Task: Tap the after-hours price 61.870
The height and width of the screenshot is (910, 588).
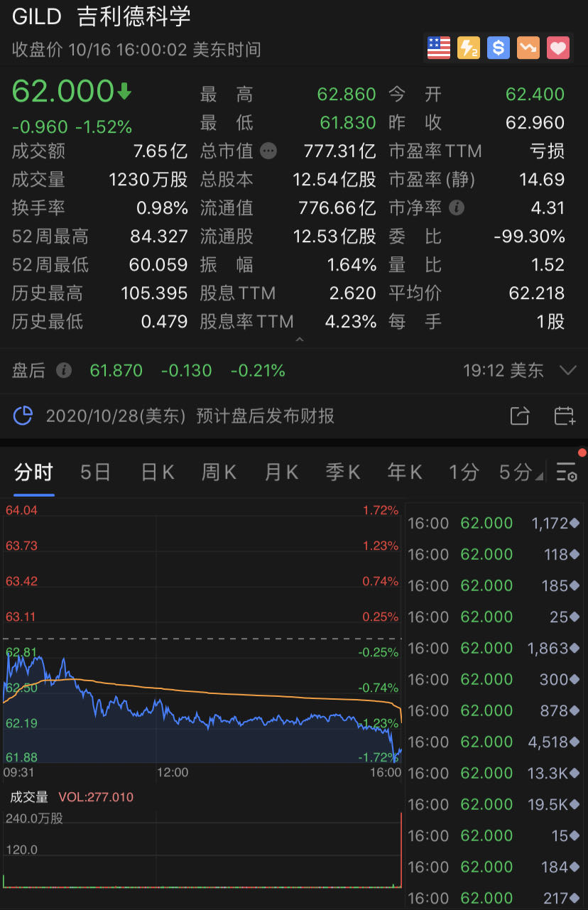Action: (116, 370)
